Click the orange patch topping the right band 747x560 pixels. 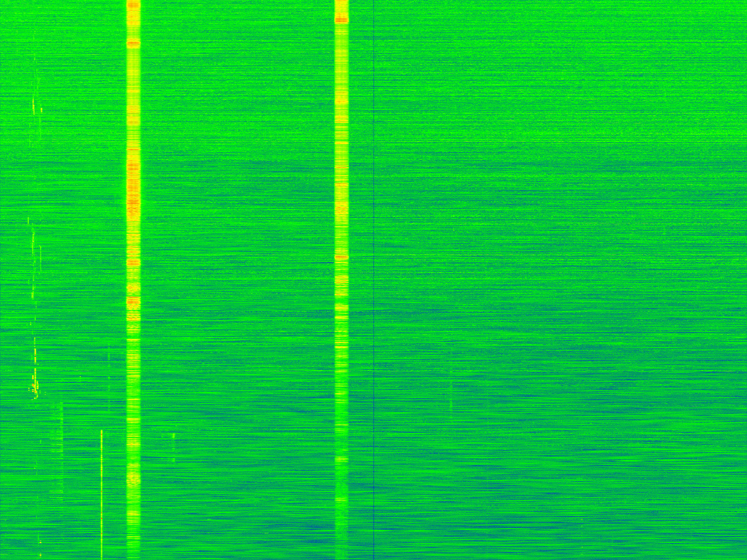(341, 20)
